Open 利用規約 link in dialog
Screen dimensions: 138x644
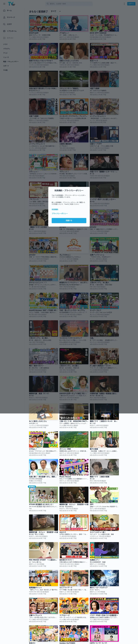pyautogui.click(x=55, y=210)
